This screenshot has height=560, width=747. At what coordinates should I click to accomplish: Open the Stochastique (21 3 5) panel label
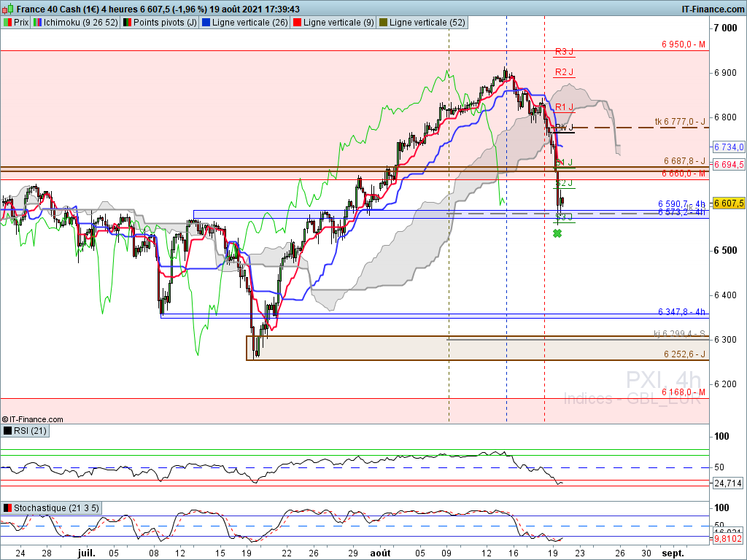pyautogui.click(x=51, y=508)
